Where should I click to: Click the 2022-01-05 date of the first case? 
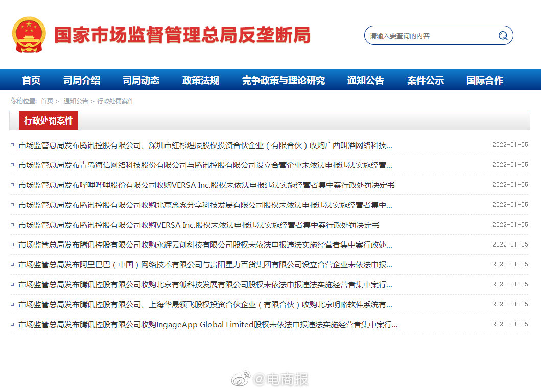[x=510, y=145]
